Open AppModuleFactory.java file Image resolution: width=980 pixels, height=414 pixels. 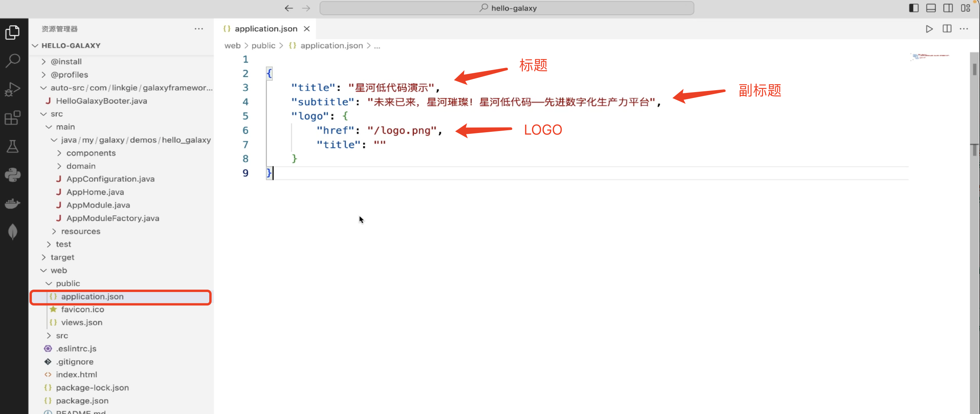click(121, 218)
